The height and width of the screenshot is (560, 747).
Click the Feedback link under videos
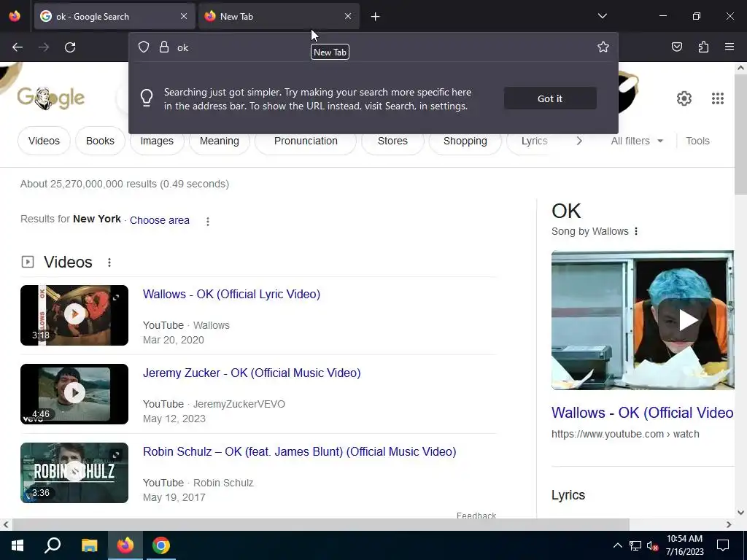pyautogui.click(x=476, y=516)
